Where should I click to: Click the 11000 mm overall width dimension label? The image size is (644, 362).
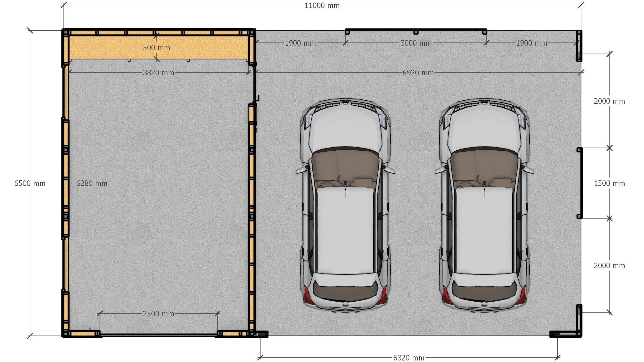tap(322, 6)
